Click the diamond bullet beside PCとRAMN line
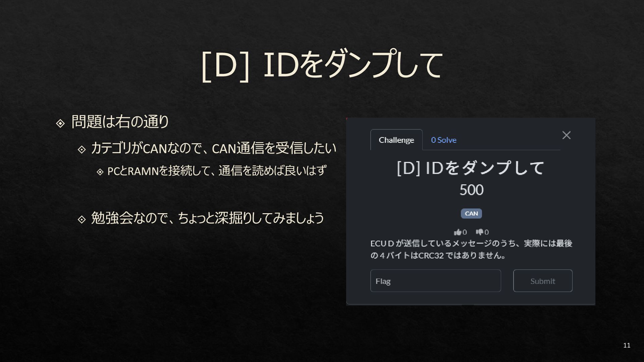Image resolution: width=644 pixels, height=362 pixels. tap(100, 172)
